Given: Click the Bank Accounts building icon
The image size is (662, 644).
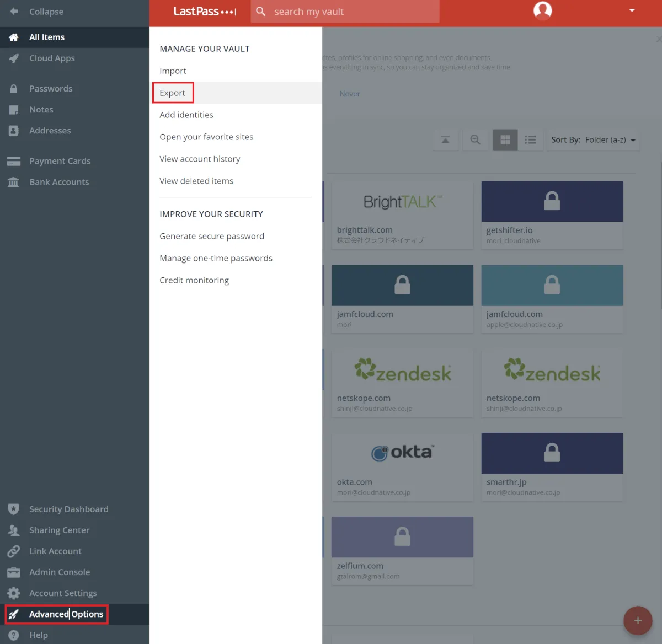Looking at the screenshot, I should tap(14, 182).
